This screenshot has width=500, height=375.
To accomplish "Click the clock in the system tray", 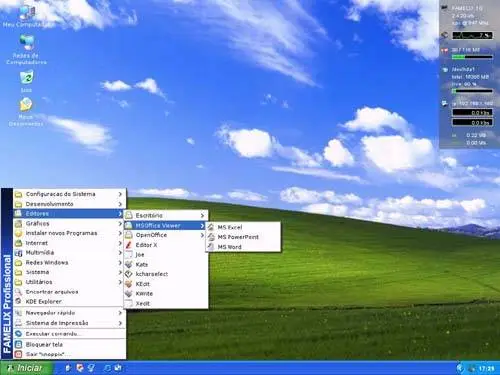I will coord(487,368).
